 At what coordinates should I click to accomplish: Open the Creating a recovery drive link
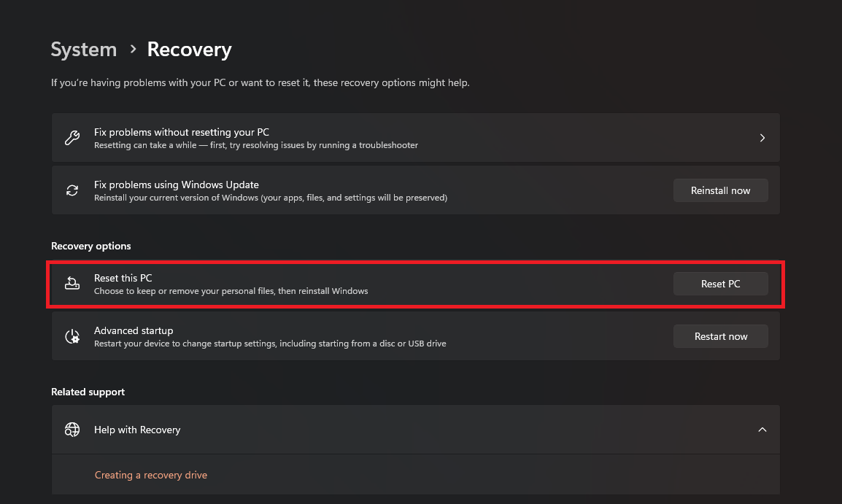151,475
